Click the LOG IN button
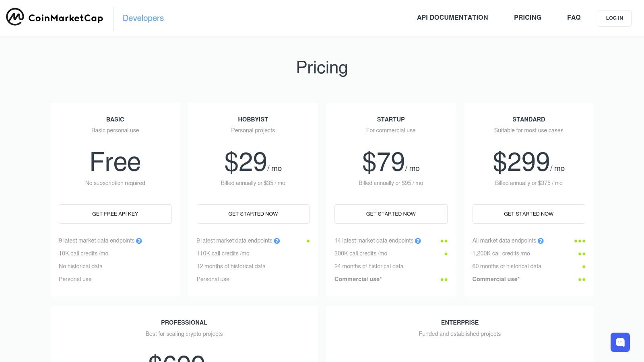 (x=614, y=18)
